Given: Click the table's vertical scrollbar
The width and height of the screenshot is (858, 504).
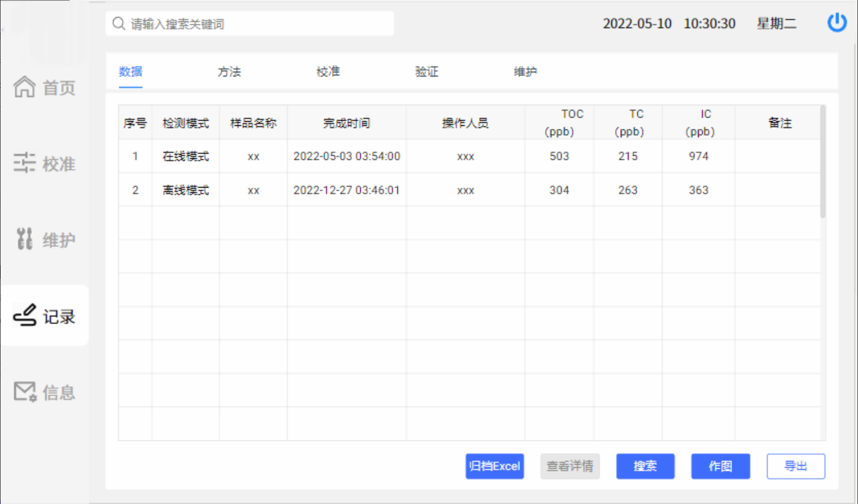Looking at the screenshot, I should coord(823,162).
